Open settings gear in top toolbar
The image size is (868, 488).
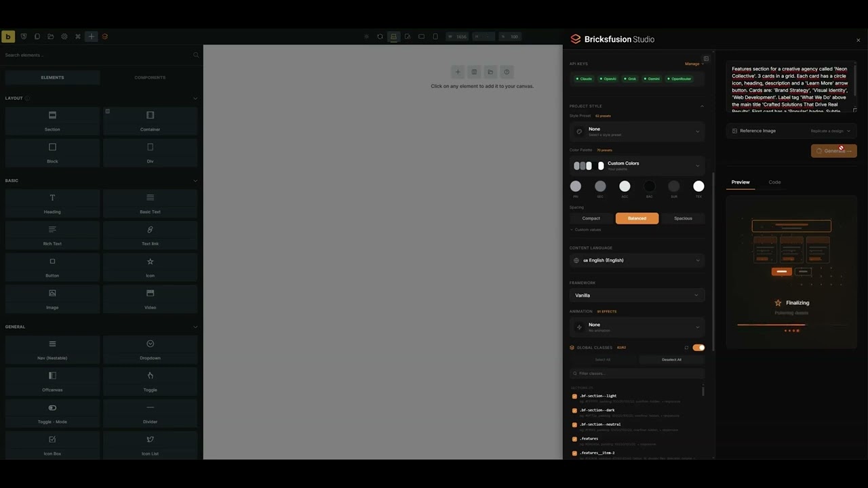pos(64,37)
